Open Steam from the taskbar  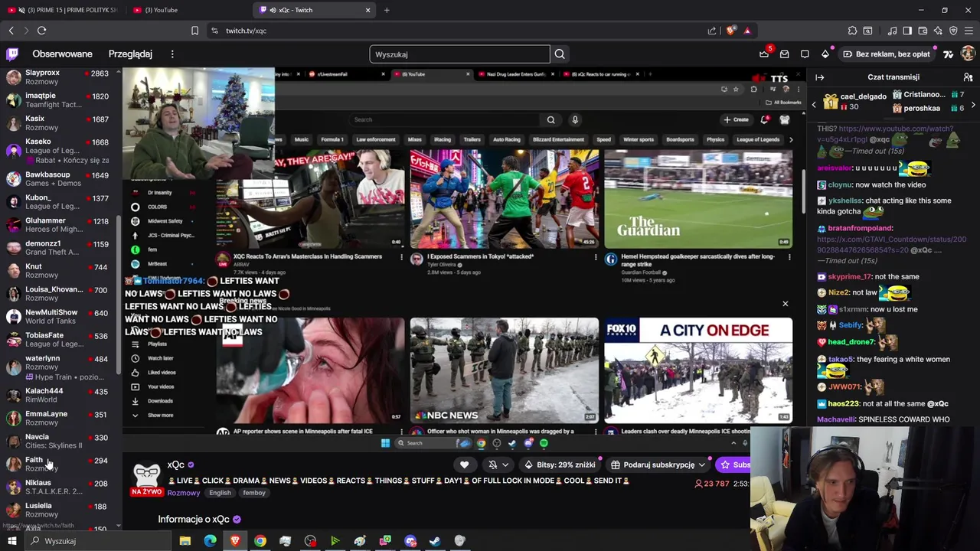pos(435,541)
